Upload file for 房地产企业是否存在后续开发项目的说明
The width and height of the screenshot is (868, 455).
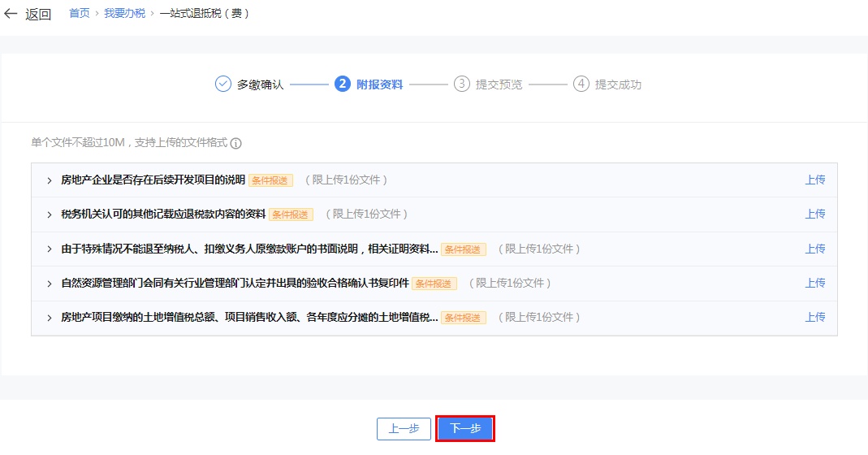pos(814,180)
